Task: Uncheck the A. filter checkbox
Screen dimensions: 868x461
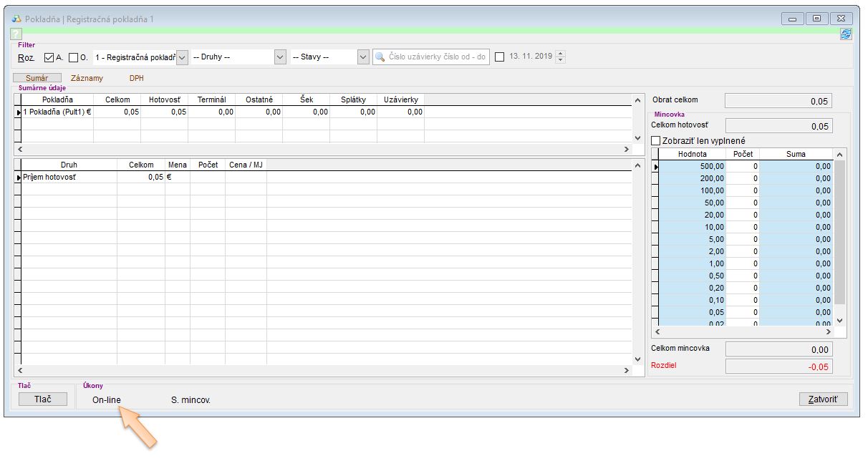Action: tap(49, 57)
